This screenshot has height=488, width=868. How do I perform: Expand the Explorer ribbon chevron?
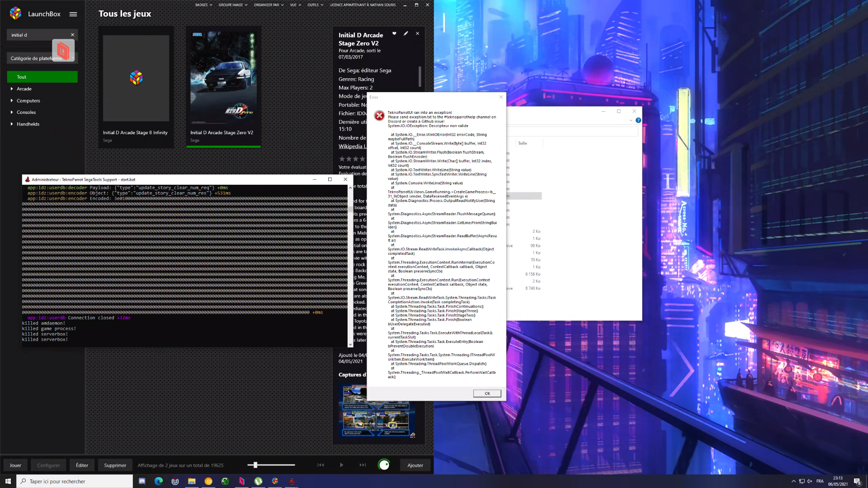pyautogui.click(x=631, y=120)
